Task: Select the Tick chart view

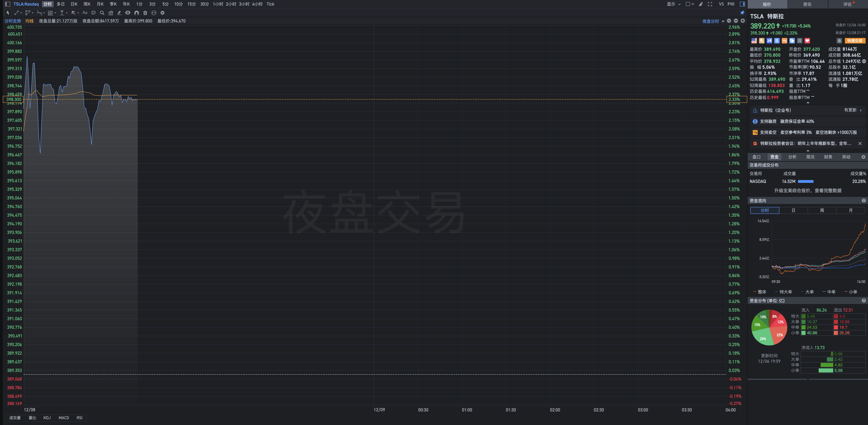Action: [x=270, y=4]
